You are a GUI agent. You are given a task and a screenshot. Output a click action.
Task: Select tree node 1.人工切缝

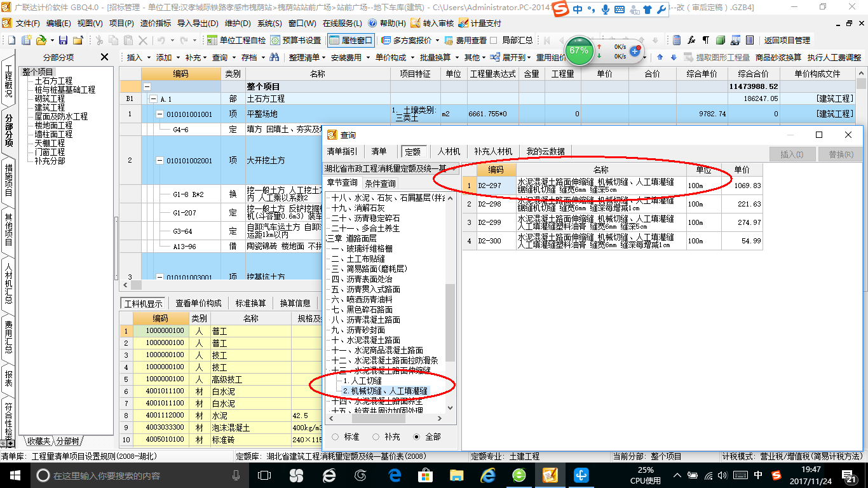pos(362,381)
